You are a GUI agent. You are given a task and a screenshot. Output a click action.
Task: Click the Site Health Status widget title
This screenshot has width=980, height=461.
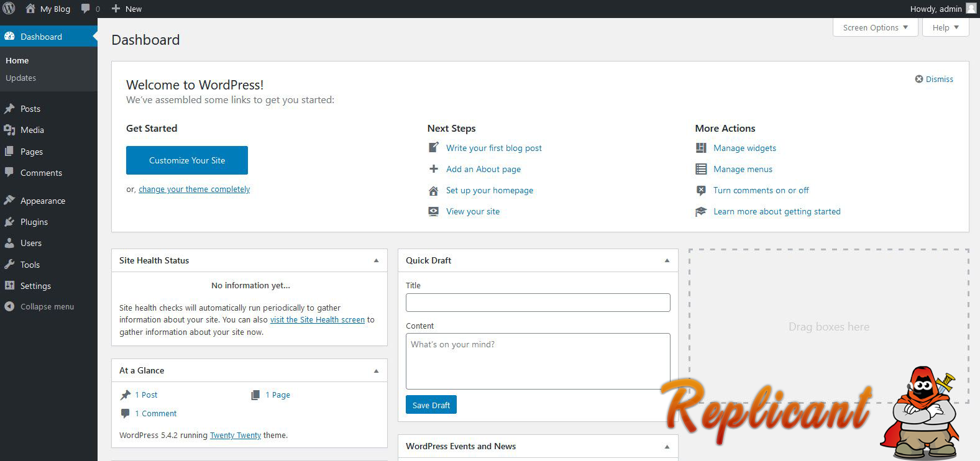click(x=154, y=260)
